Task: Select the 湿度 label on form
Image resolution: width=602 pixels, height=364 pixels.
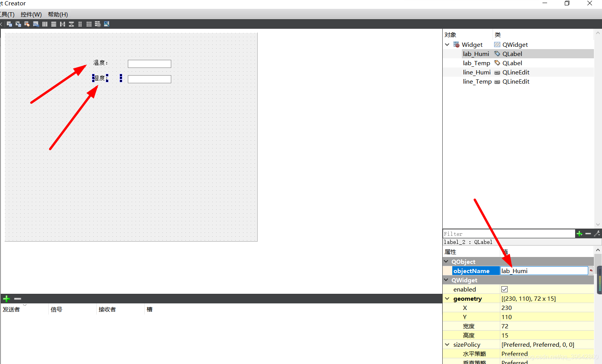Action: click(107, 78)
